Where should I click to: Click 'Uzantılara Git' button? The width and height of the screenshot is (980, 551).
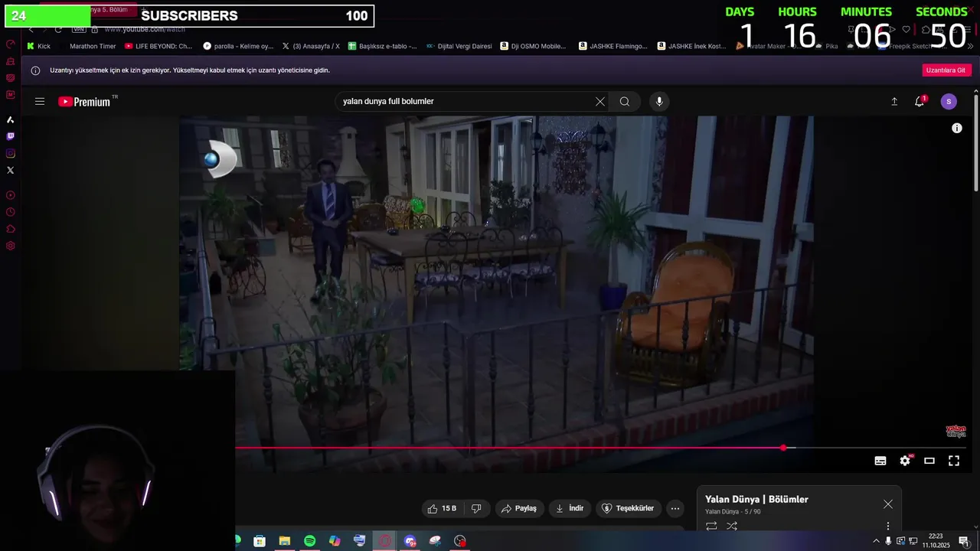click(x=946, y=70)
